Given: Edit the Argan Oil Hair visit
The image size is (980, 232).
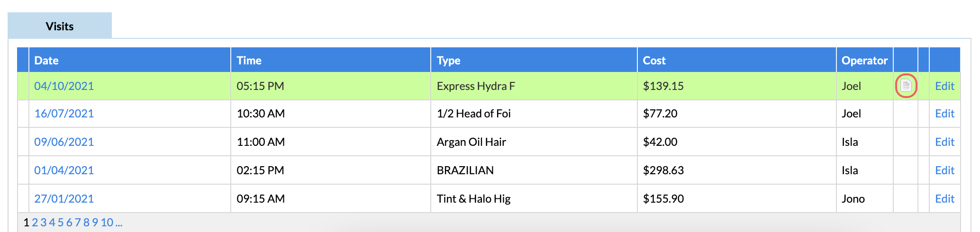Looking at the screenshot, I should 944,142.
